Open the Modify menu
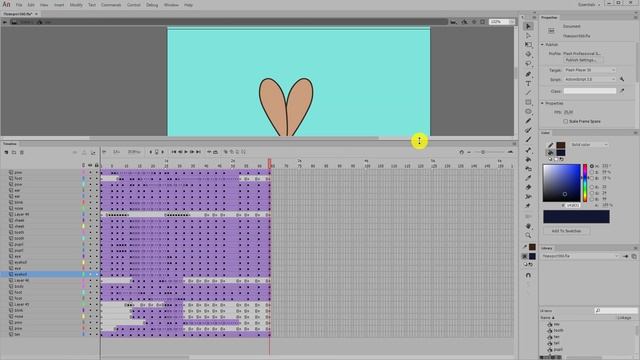This screenshot has width=640, height=360. pyautogui.click(x=76, y=5)
